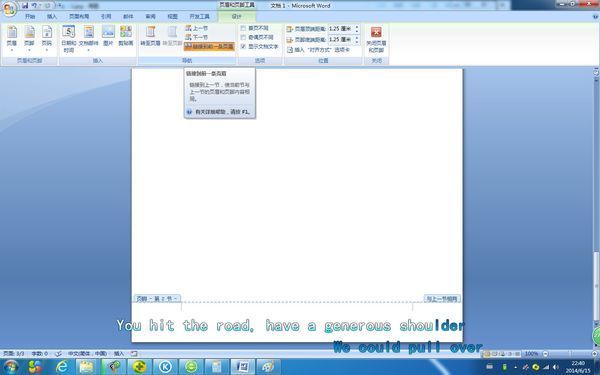Edit the 页眉顶端距离 value field
The height and width of the screenshot is (375, 600).
(341, 29)
